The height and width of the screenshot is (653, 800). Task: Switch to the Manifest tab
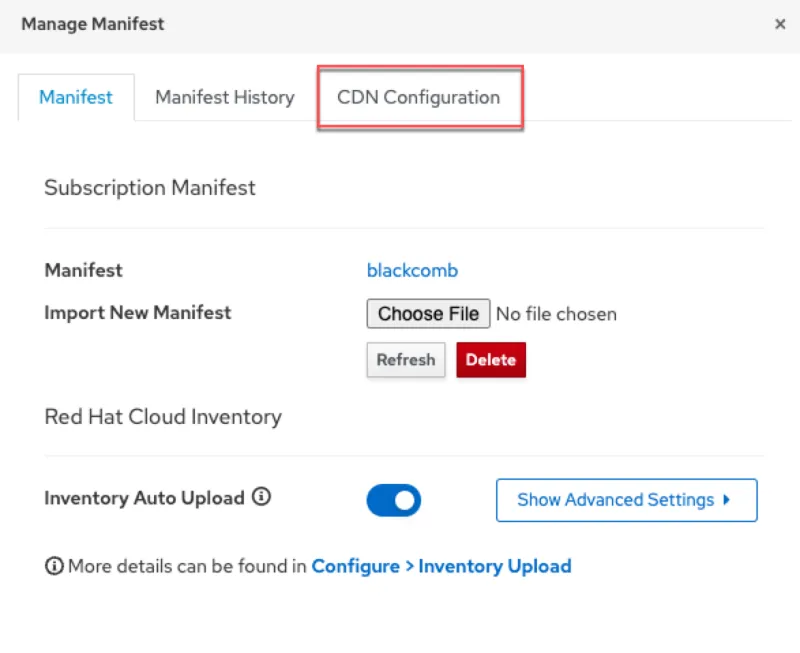pos(76,97)
